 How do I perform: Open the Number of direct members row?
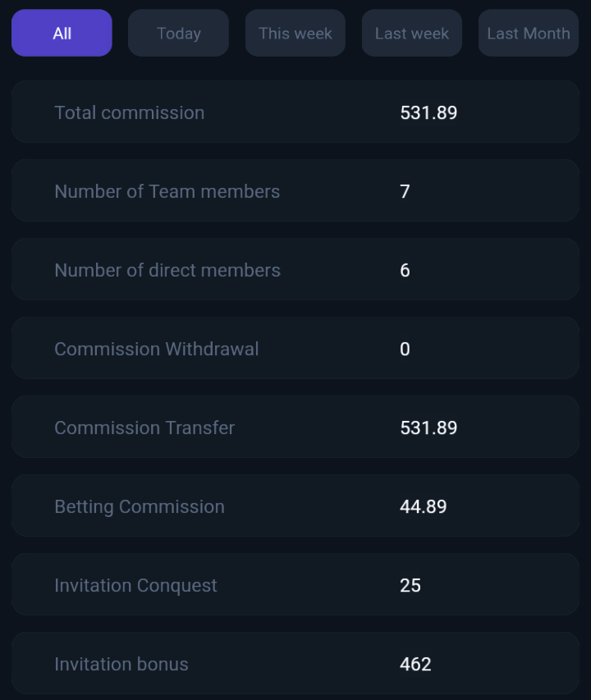[x=295, y=269]
